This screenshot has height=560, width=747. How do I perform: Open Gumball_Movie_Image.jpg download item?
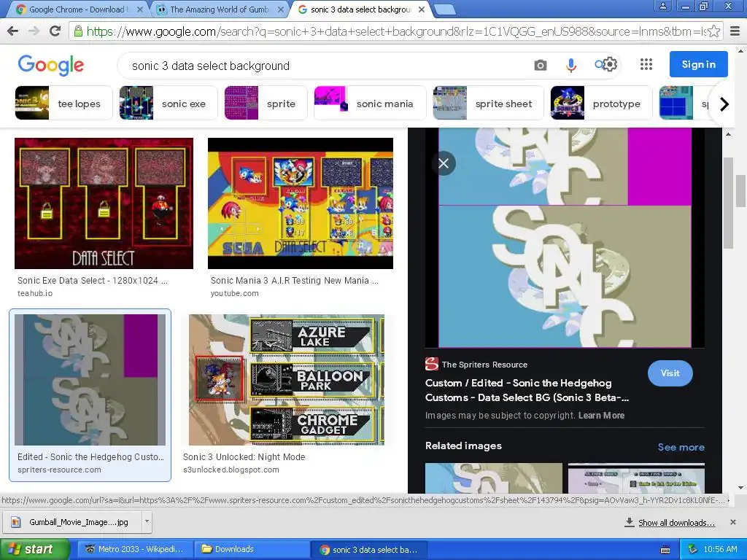(x=72, y=522)
